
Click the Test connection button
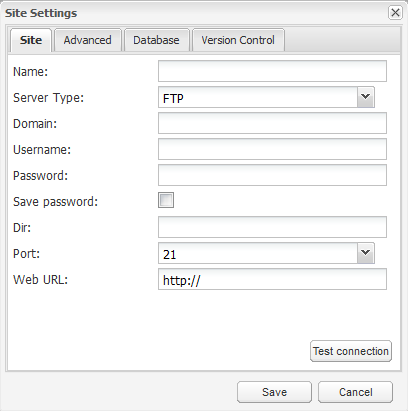point(351,351)
